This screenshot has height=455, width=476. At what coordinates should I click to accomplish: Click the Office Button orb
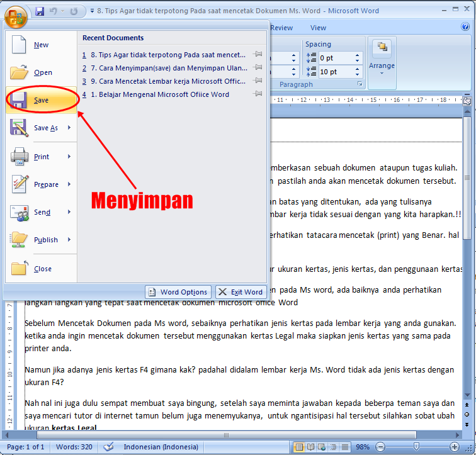coord(15,16)
